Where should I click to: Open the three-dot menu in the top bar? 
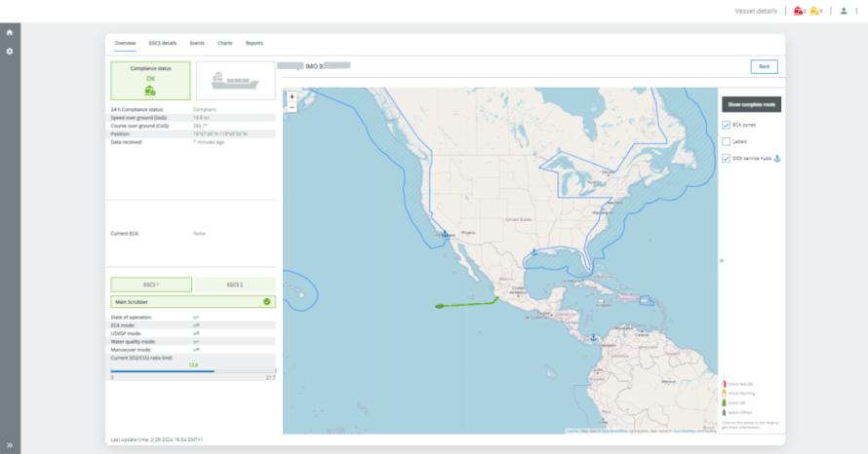click(x=856, y=11)
